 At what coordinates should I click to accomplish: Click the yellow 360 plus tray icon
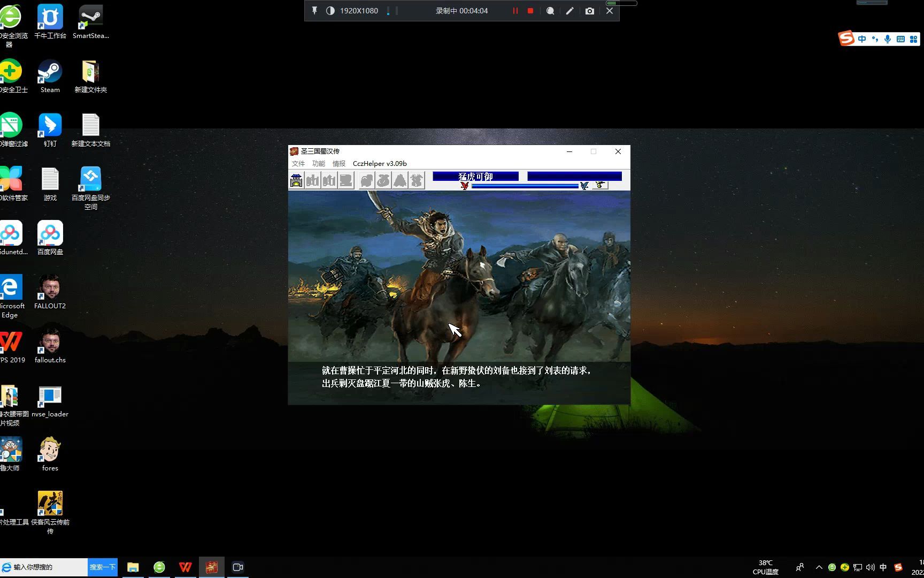point(845,567)
